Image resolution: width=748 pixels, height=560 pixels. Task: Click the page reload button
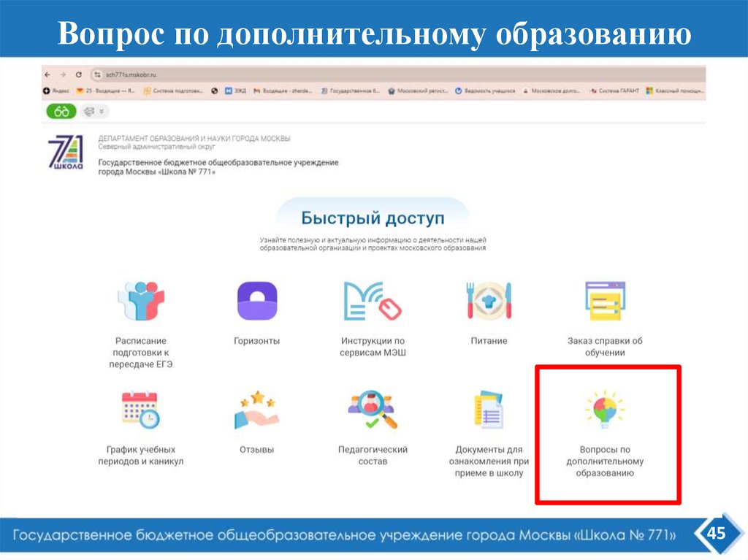[x=78, y=74]
